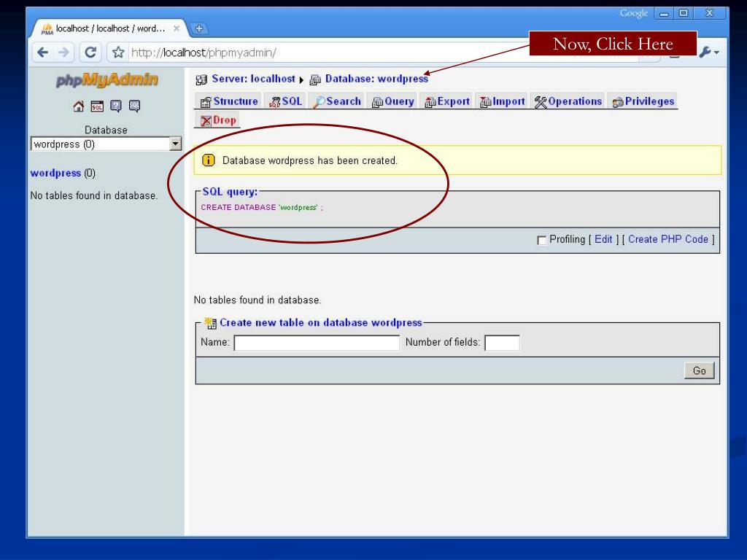Viewport: 747px width, 560px height.
Task: Close the localhost phpMyAdmin browser tab
Action: tap(177, 28)
